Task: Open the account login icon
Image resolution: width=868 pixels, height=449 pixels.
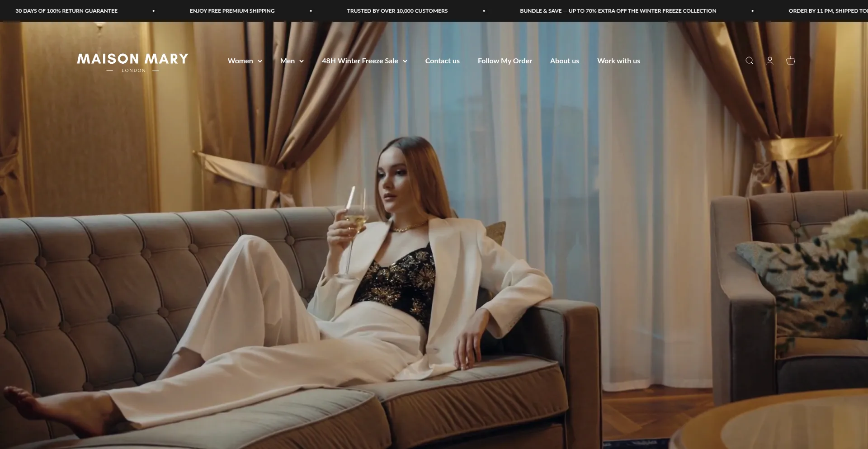Action: click(770, 61)
